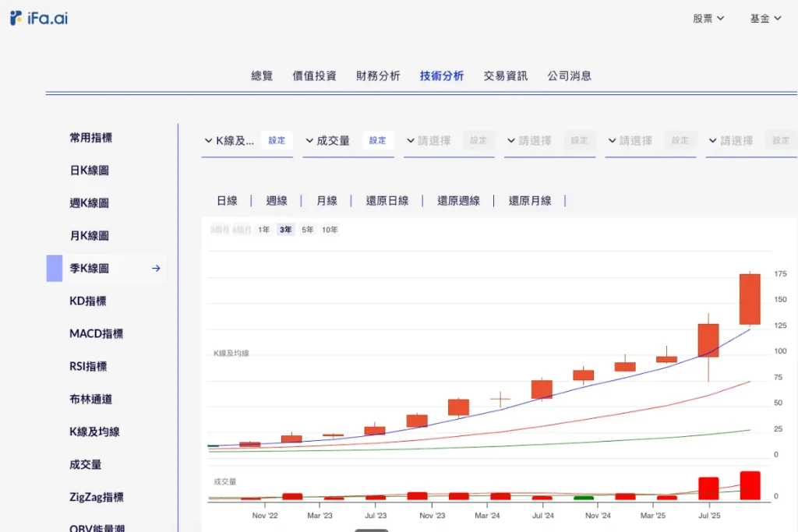Open 週K線圖 from the sidebar

point(89,203)
